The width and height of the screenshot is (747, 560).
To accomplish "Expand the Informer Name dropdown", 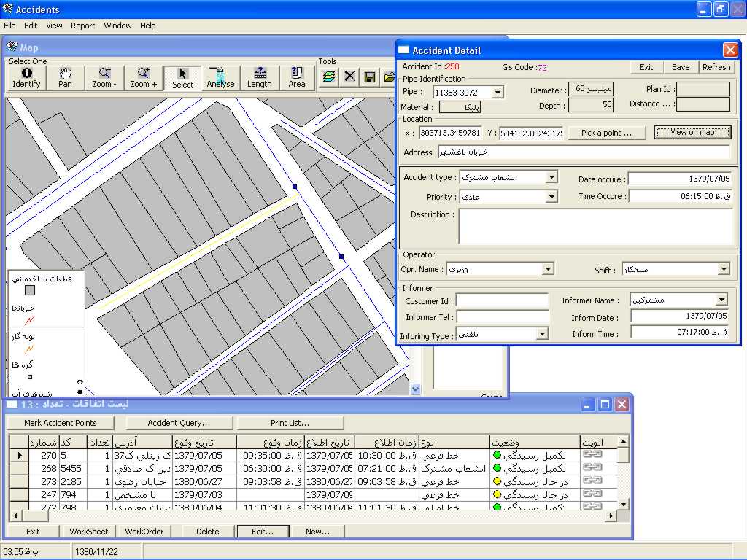I will coord(721,300).
